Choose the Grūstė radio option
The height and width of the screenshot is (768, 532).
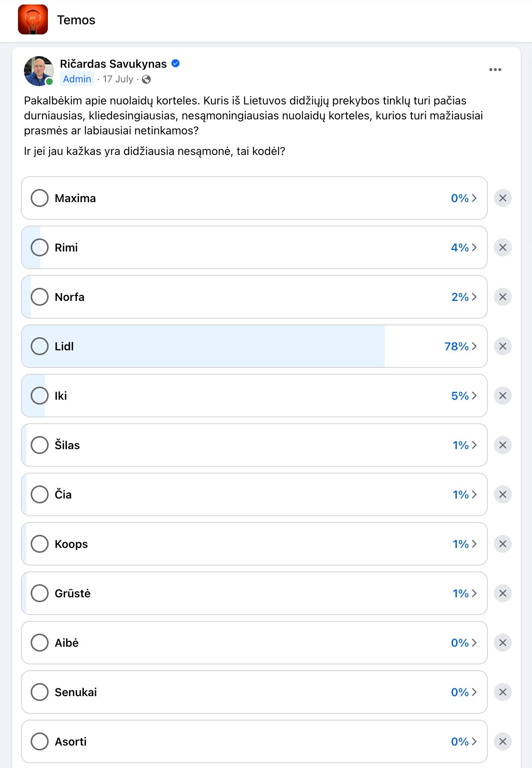(40, 593)
